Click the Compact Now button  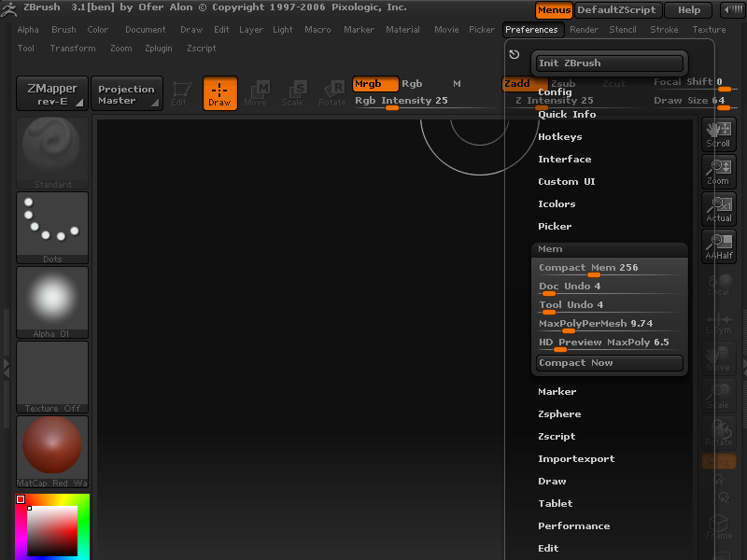610,363
